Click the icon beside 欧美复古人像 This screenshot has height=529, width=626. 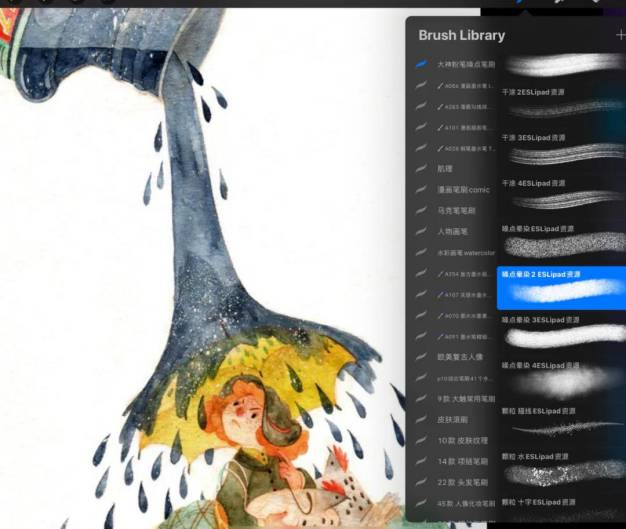[x=422, y=357]
